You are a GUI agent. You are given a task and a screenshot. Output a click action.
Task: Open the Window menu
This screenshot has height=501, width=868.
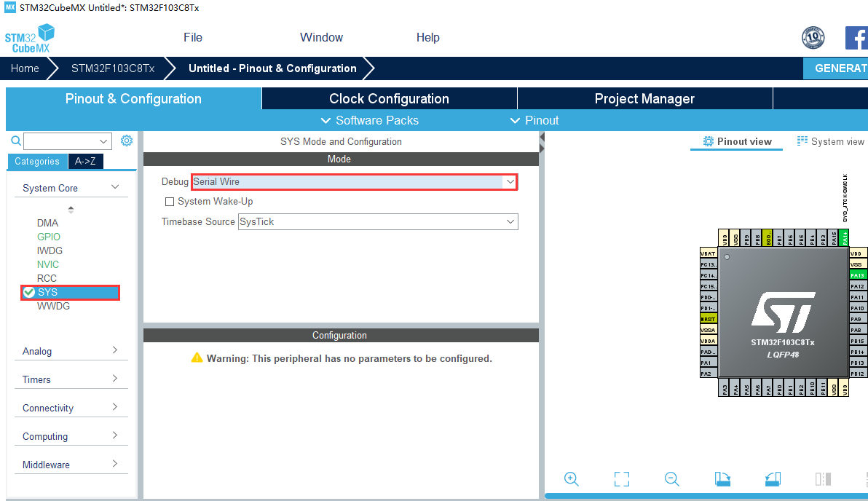322,38
